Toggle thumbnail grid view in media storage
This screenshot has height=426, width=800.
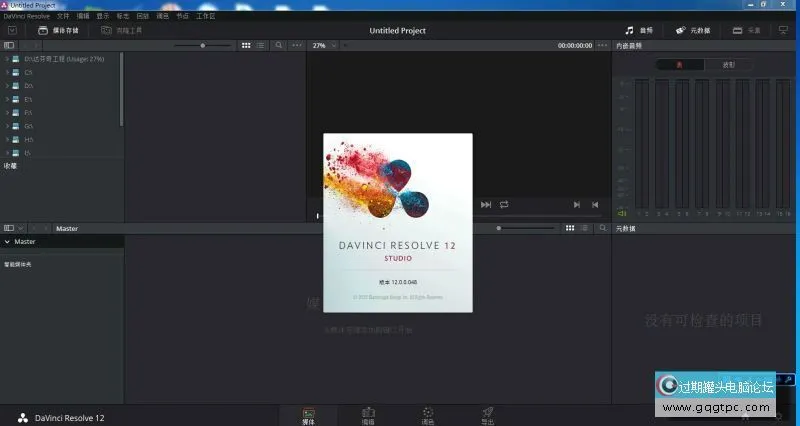pos(246,46)
